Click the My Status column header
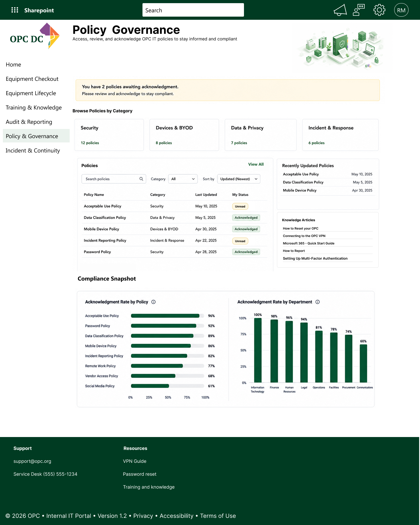This screenshot has height=525, width=420. [240, 195]
